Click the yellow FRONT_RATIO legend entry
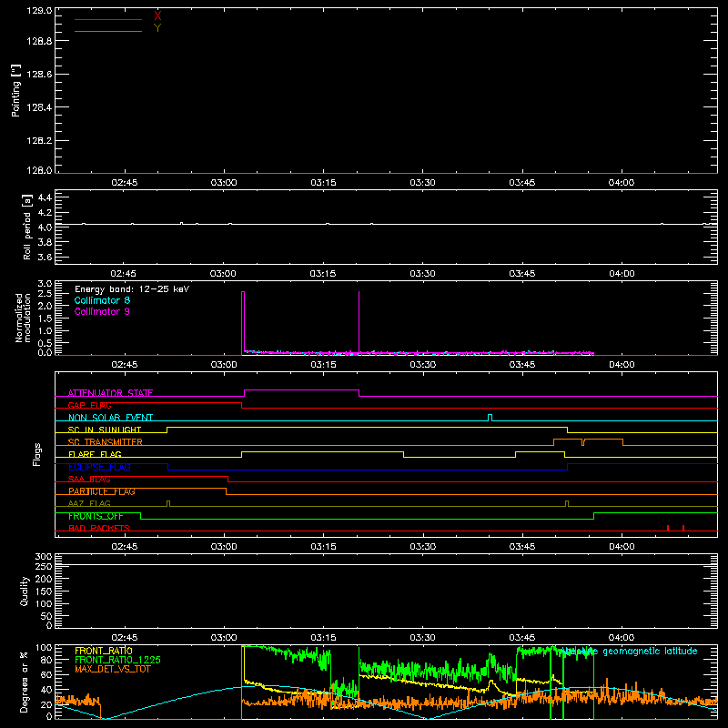 [x=104, y=651]
